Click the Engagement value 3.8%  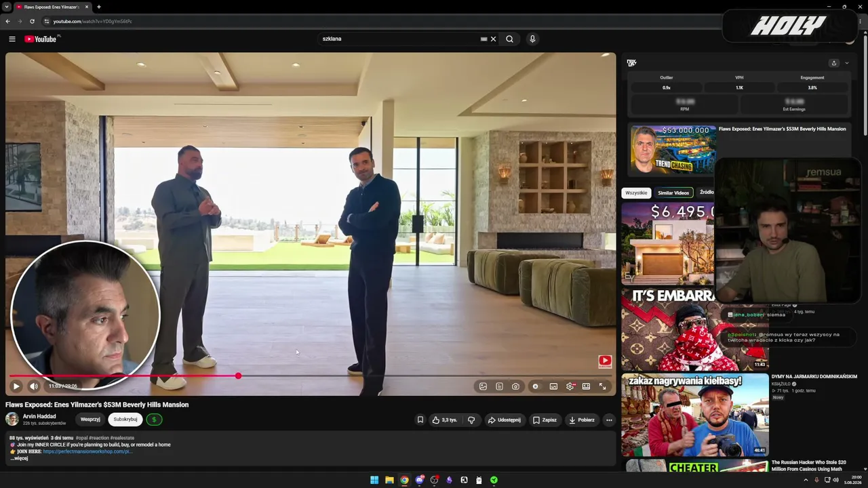[812, 87]
